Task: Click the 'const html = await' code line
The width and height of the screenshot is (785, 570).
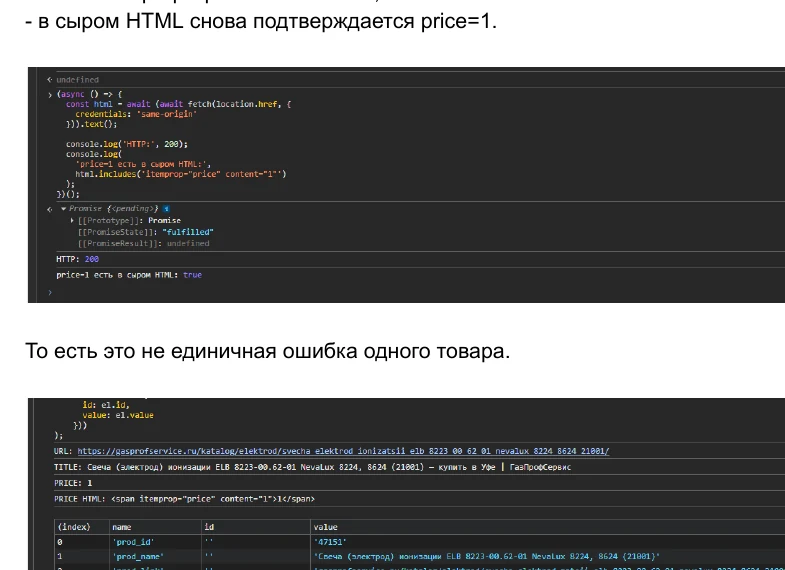Action: click(178, 104)
